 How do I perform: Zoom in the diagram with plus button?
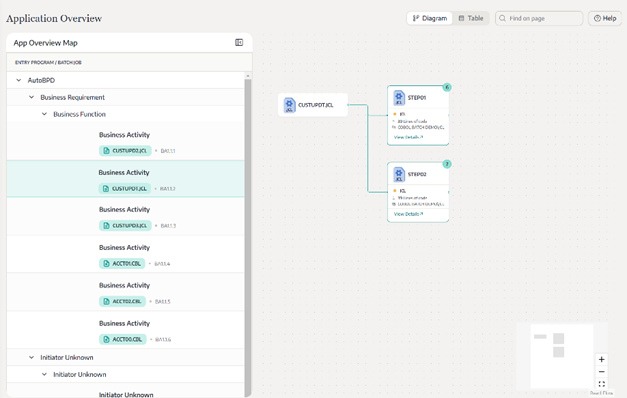click(x=601, y=359)
